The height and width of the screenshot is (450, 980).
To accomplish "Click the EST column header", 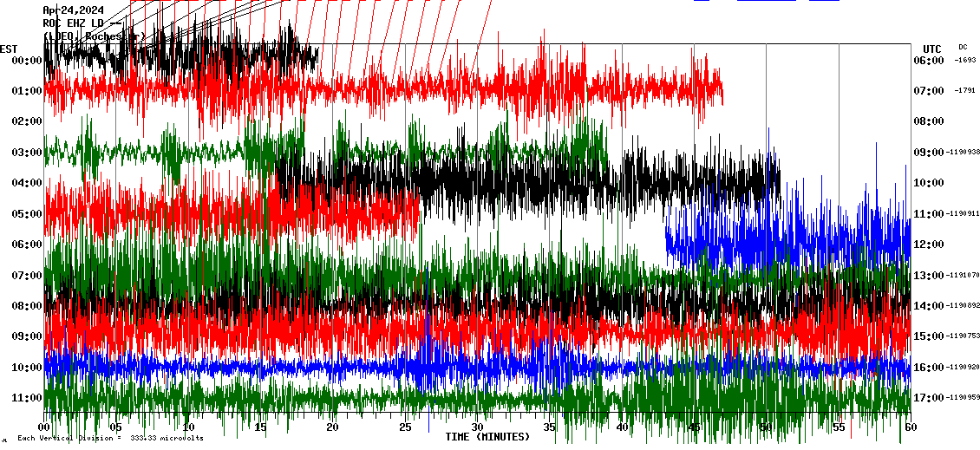I will click(x=9, y=49).
